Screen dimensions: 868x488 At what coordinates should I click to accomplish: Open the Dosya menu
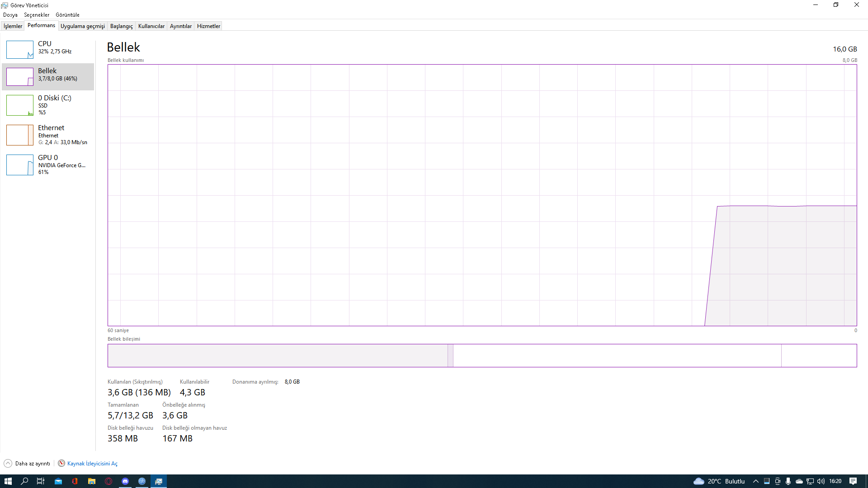point(10,15)
